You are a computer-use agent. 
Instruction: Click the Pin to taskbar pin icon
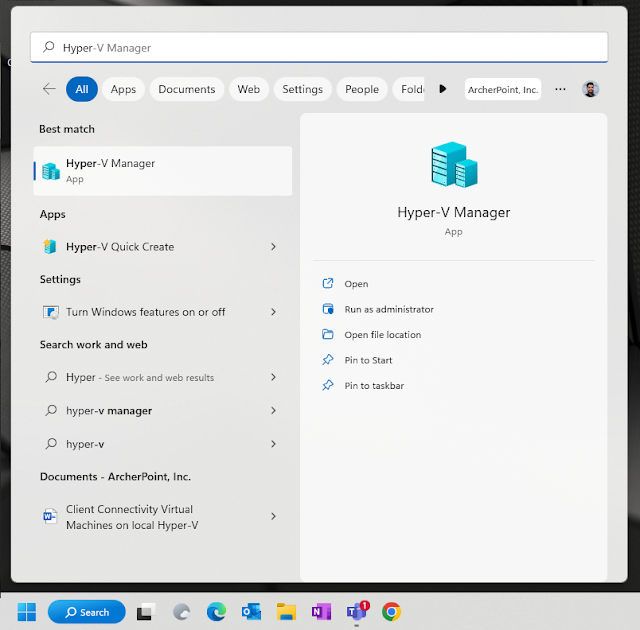click(328, 385)
